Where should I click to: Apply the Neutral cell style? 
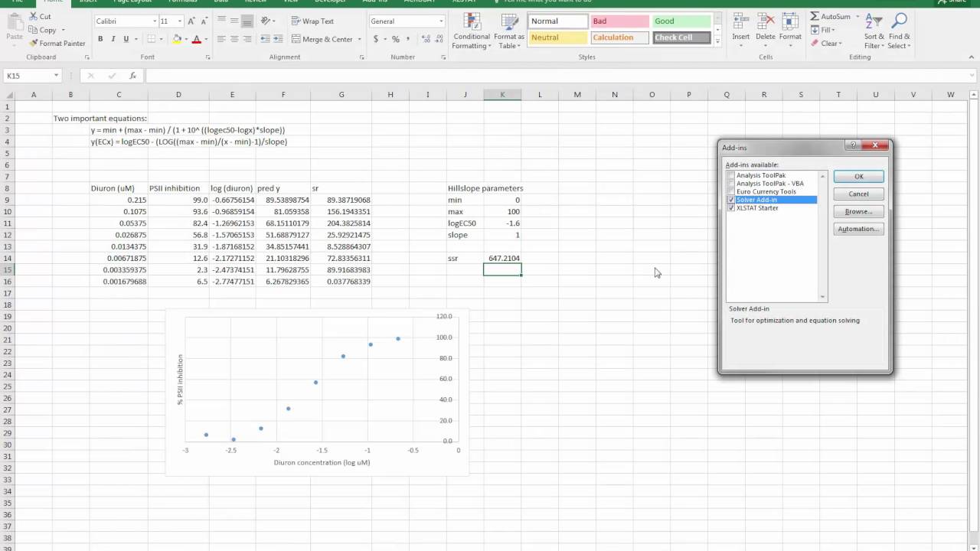(x=557, y=37)
